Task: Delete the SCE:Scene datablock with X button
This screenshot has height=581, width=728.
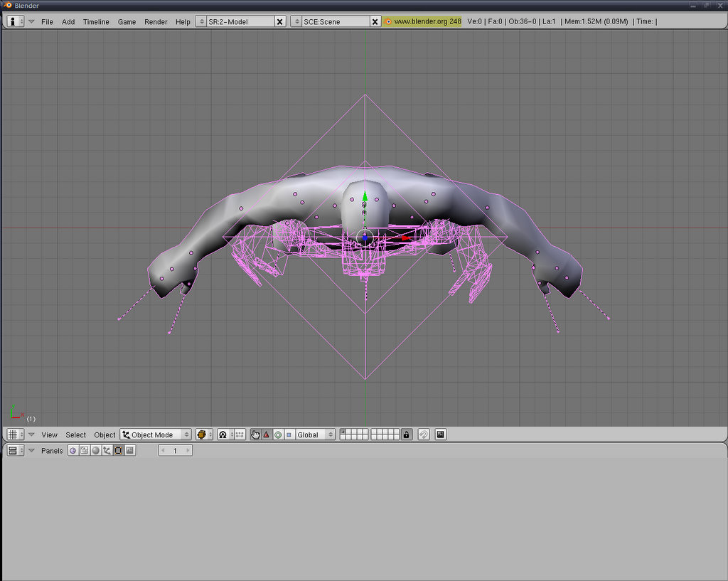Action: click(375, 22)
